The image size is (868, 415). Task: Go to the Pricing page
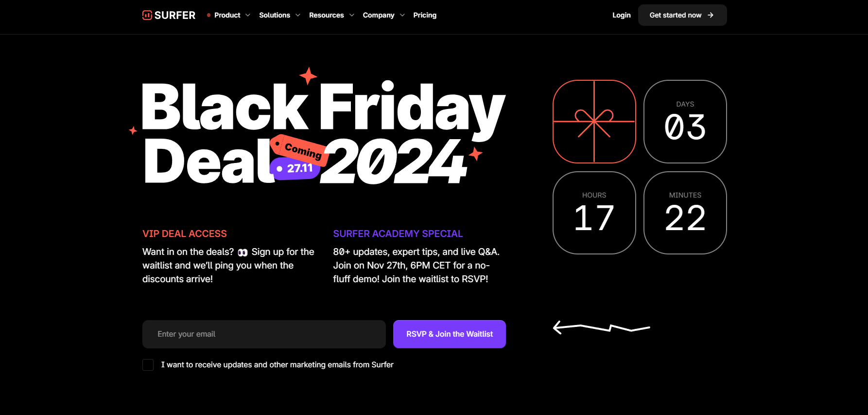click(425, 15)
